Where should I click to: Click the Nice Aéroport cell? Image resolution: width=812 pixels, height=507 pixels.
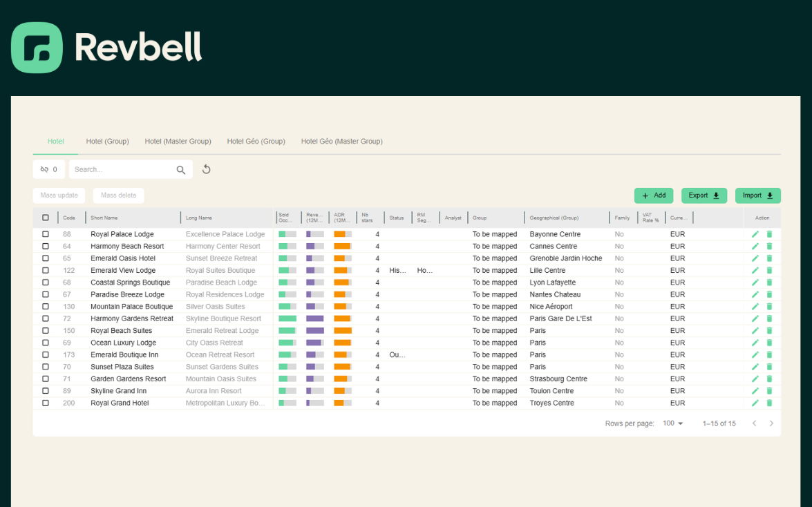pyautogui.click(x=551, y=307)
